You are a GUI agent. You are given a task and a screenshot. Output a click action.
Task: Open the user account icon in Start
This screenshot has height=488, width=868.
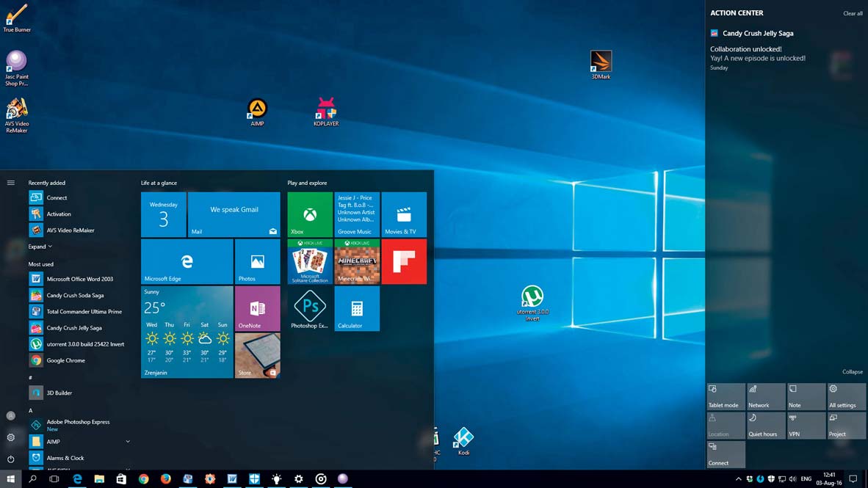pos(10,415)
